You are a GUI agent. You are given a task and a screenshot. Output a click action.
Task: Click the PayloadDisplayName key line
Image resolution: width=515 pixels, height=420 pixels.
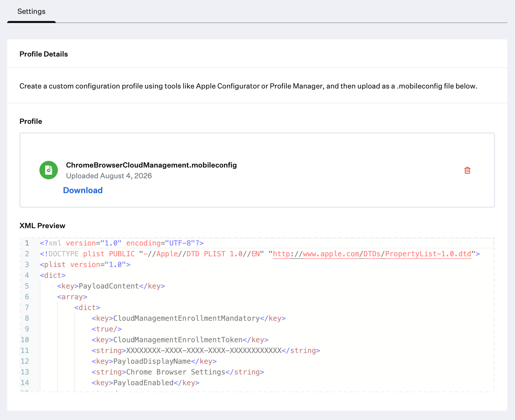point(154,361)
